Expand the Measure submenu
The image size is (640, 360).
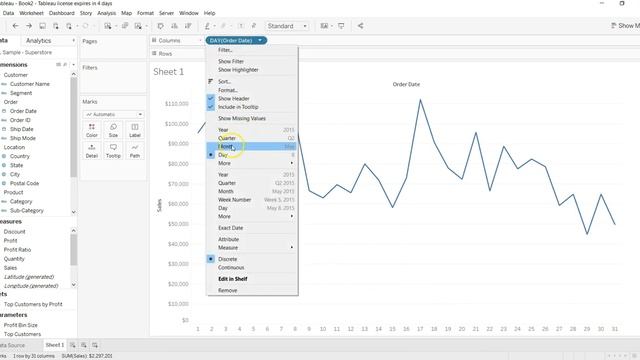click(251, 247)
